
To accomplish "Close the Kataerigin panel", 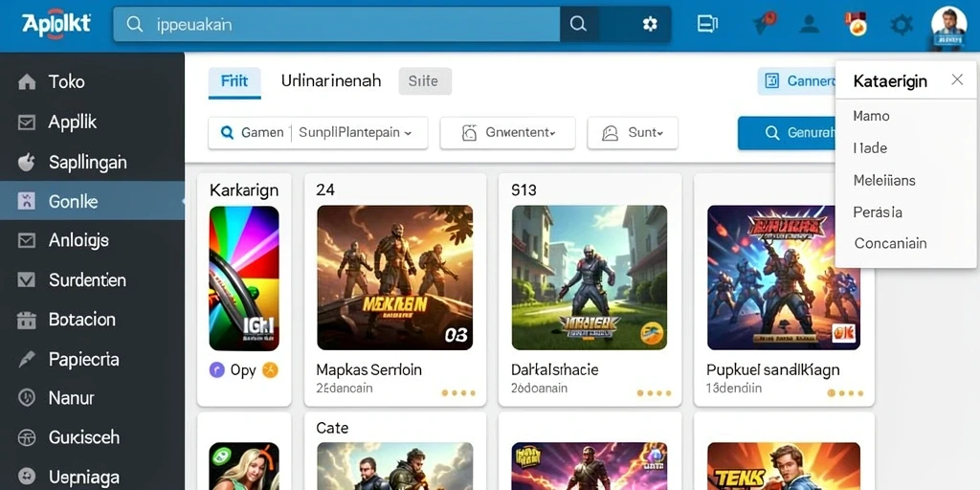I will [x=957, y=80].
